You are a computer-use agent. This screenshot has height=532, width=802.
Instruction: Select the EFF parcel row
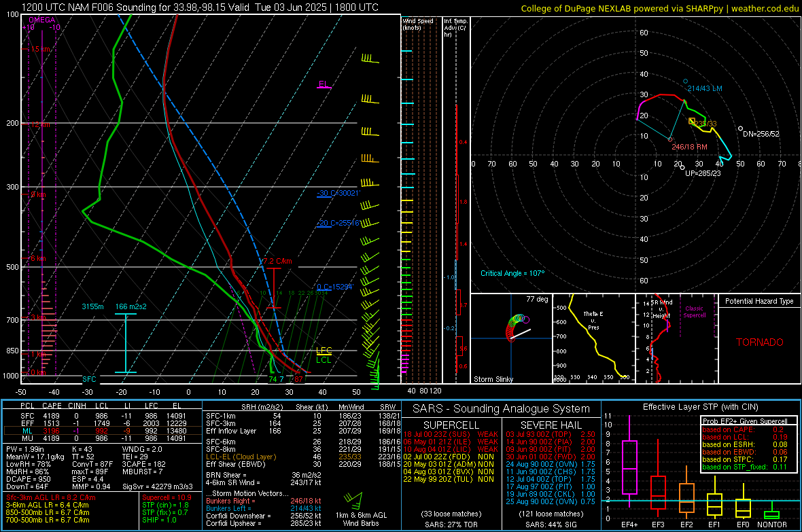coord(103,423)
